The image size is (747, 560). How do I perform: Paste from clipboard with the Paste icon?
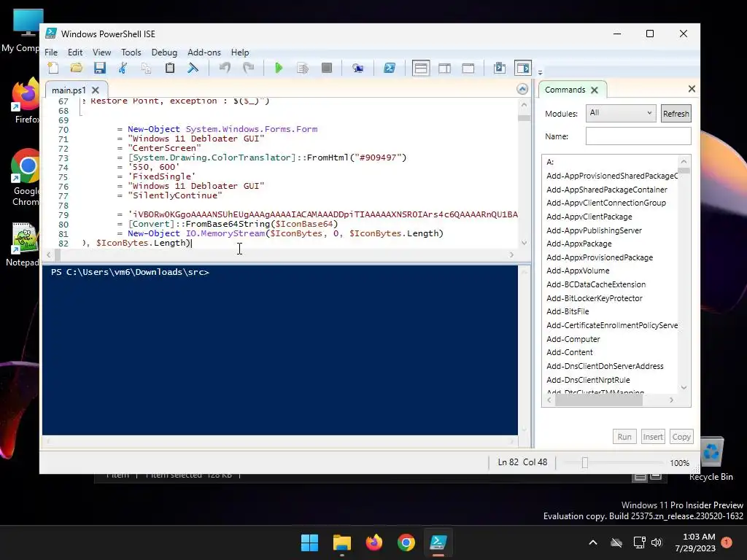[169, 68]
